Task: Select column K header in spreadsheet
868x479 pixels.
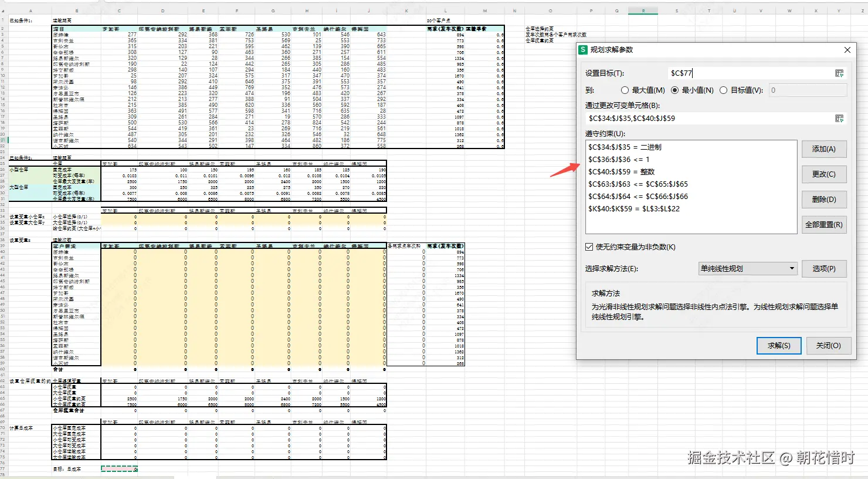Action: (406, 11)
